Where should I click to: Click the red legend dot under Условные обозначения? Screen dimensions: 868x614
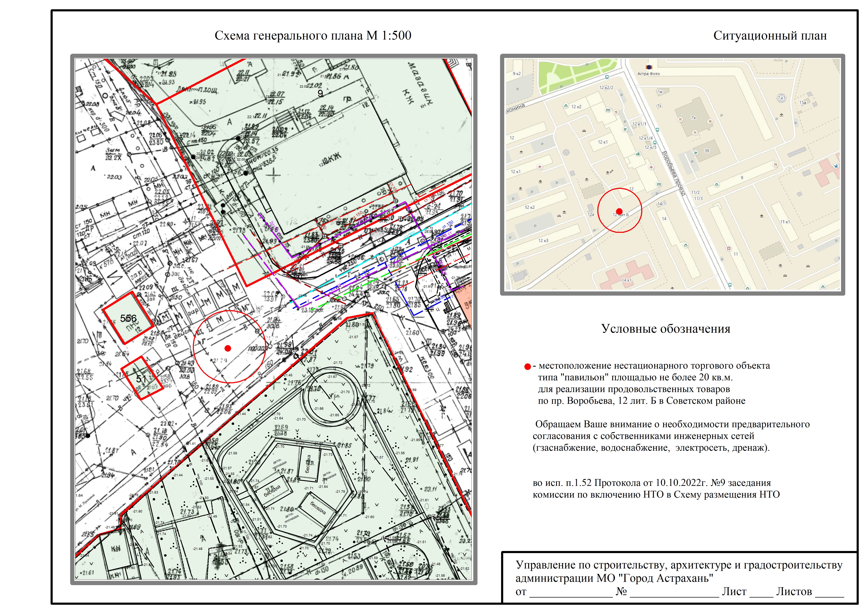pyautogui.click(x=528, y=366)
